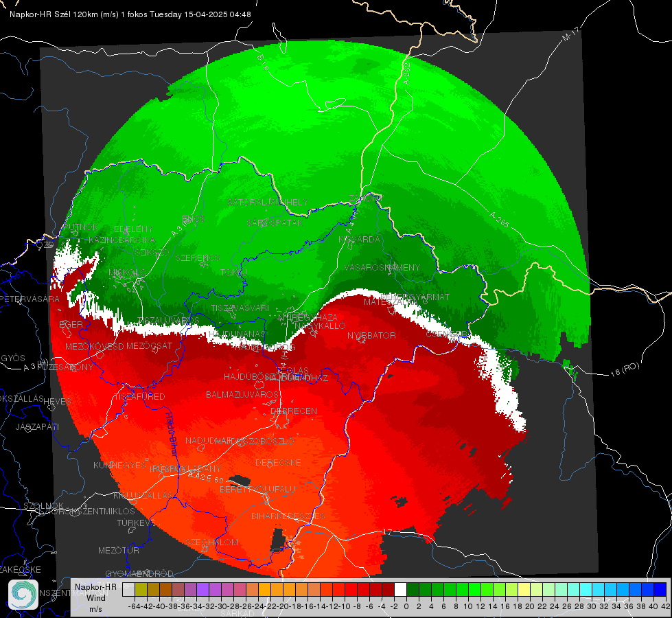Screen dimensions: 672x618
Task: Choose the yellow swatch between 18 and 20
Action: point(524,590)
